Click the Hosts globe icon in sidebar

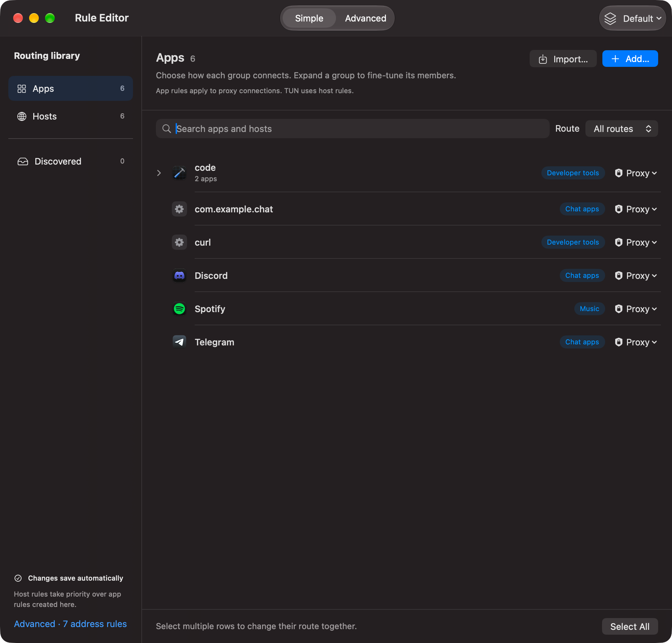pos(22,116)
